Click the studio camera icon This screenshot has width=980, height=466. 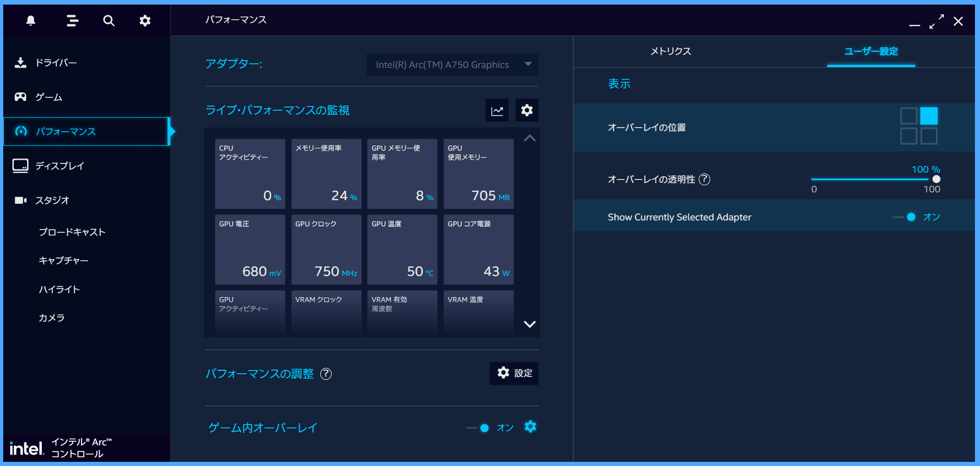(x=20, y=200)
